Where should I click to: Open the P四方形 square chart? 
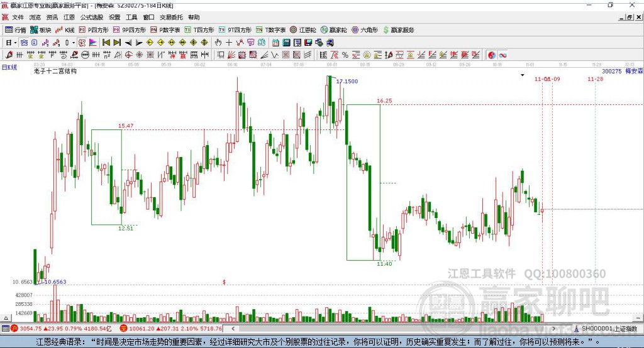[93, 30]
